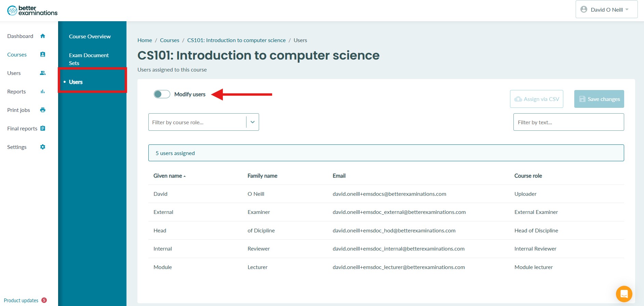Click the Family name column header
Screen dimensions: 644x306
[x=263, y=176]
